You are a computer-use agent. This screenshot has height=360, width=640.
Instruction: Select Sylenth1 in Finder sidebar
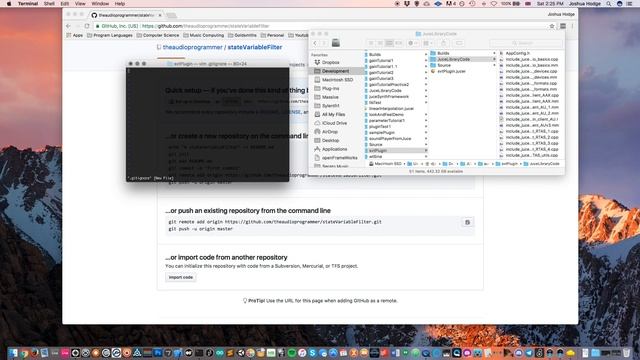[x=330, y=106]
